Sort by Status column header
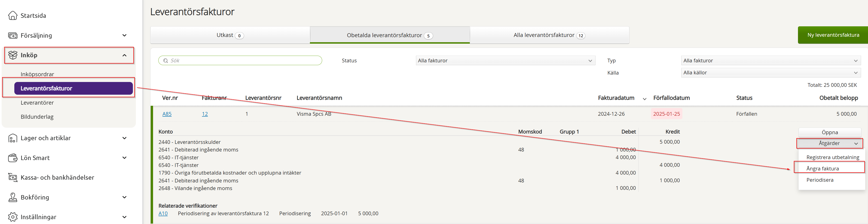This screenshot has height=224, width=868. pyautogui.click(x=744, y=98)
